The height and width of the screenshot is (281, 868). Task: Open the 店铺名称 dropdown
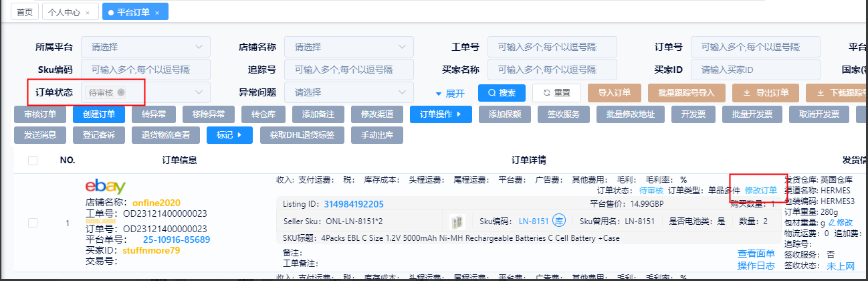point(349,47)
